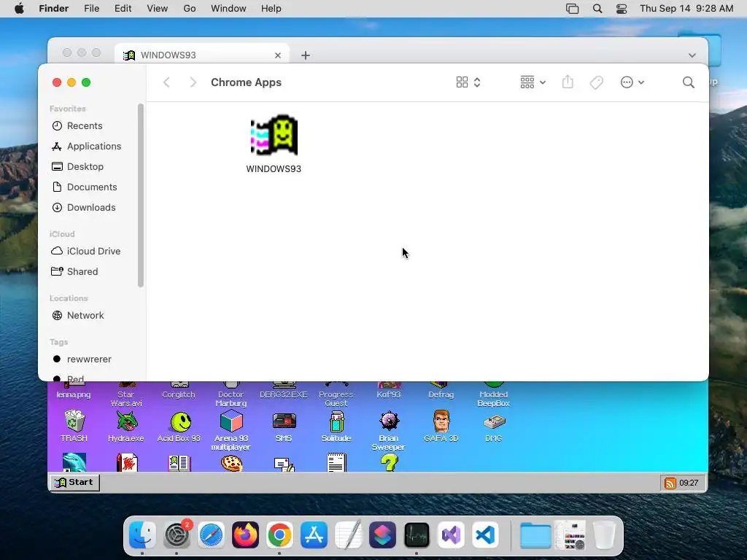The image size is (747, 560).
Task: Open Hydra.exe on Windows93 desktop
Action: [x=125, y=427]
